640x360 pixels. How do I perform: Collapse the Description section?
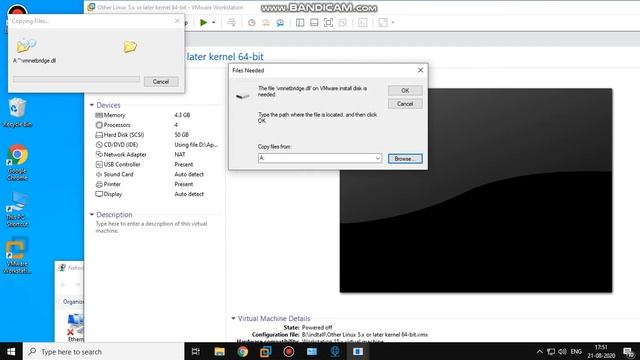pos(92,214)
